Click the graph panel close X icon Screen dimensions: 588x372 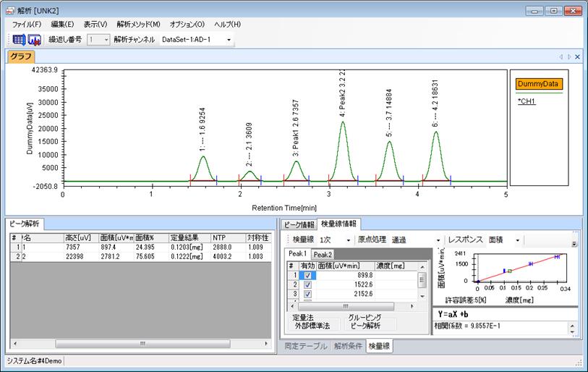[x=577, y=56]
